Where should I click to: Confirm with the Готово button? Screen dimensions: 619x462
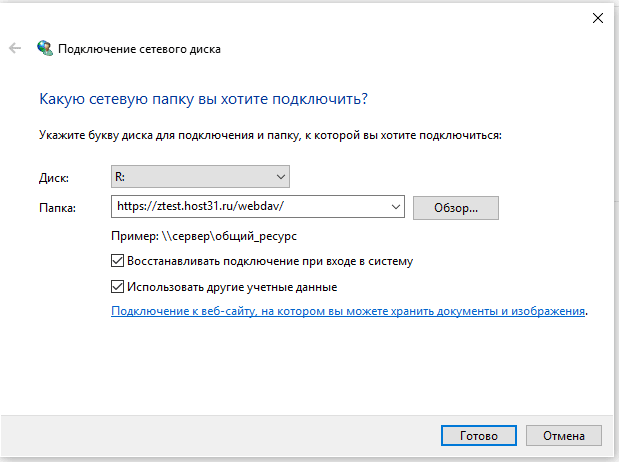point(478,435)
